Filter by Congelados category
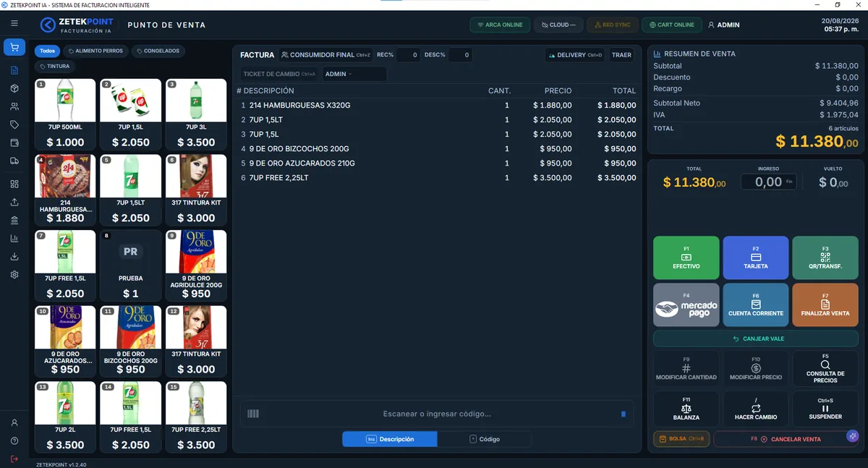 coord(158,51)
